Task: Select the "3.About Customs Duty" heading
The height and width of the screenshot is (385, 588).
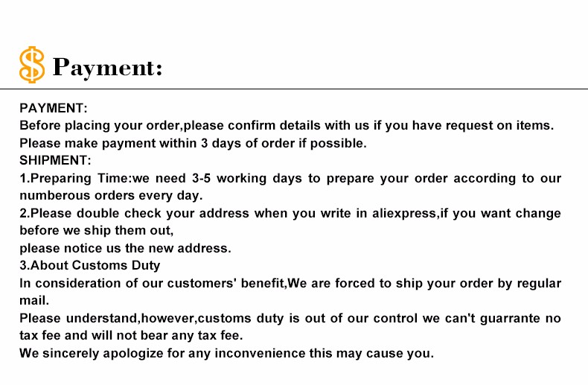Action: coord(89,265)
